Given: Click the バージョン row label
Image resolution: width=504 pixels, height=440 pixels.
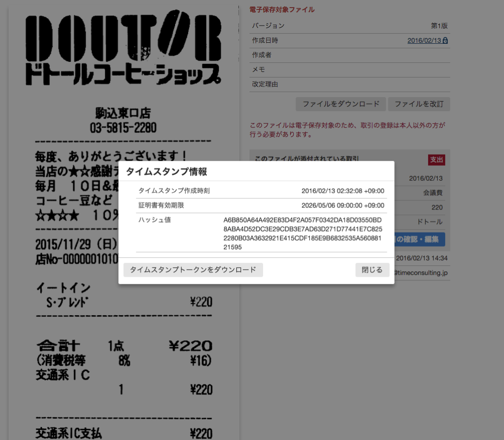Looking at the screenshot, I should pyautogui.click(x=268, y=26).
